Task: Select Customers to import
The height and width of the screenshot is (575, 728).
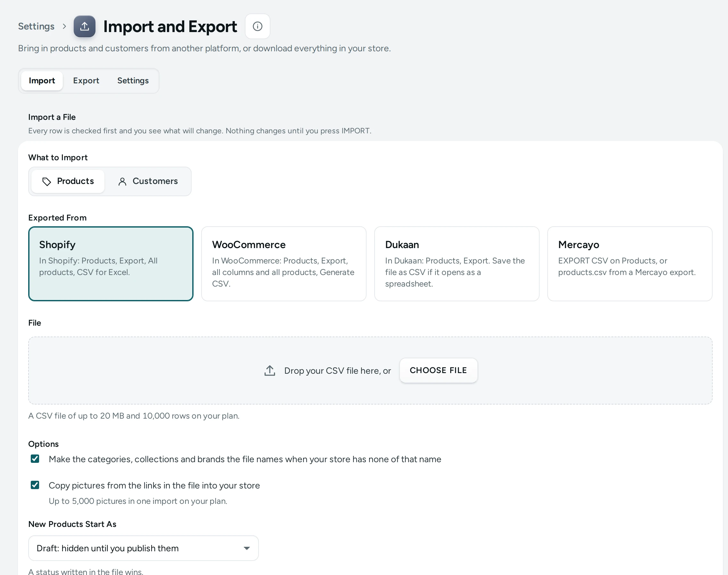Action: coord(148,181)
